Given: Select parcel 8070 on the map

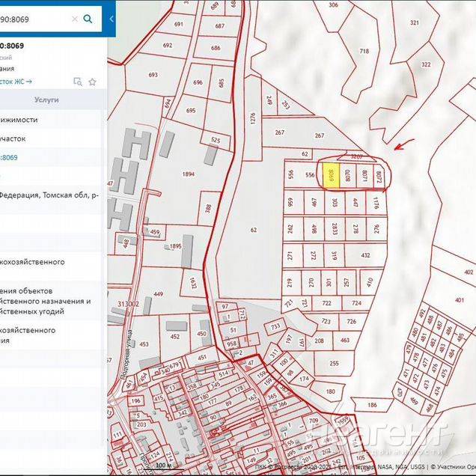Looking at the screenshot, I should pos(347,176).
